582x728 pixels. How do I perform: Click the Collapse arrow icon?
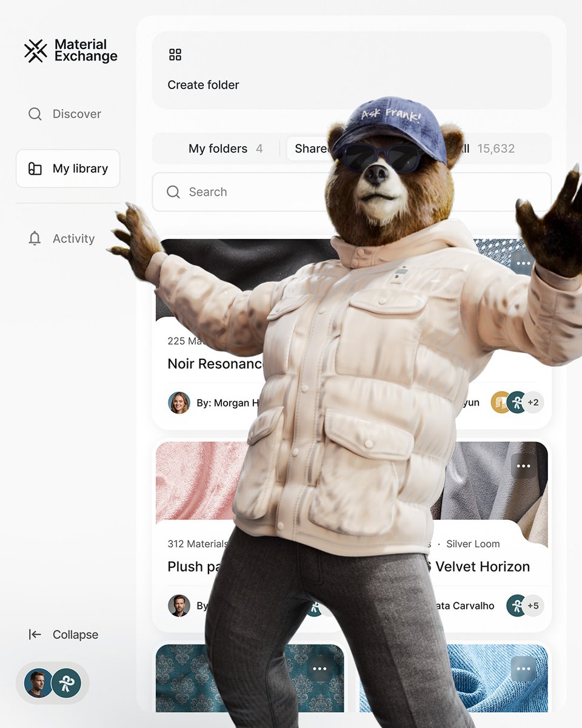coord(35,635)
